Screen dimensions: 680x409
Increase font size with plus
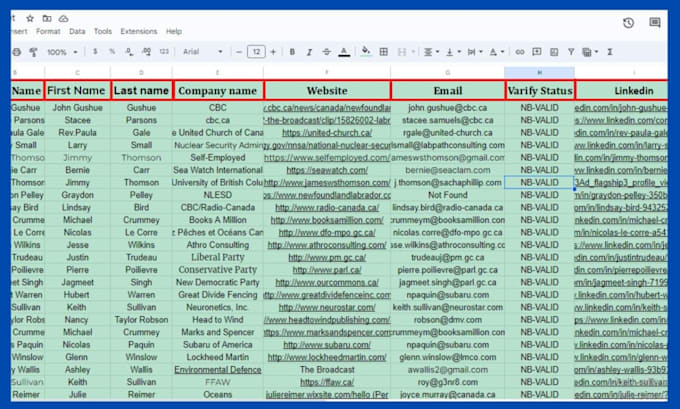[x=273, y=52]
